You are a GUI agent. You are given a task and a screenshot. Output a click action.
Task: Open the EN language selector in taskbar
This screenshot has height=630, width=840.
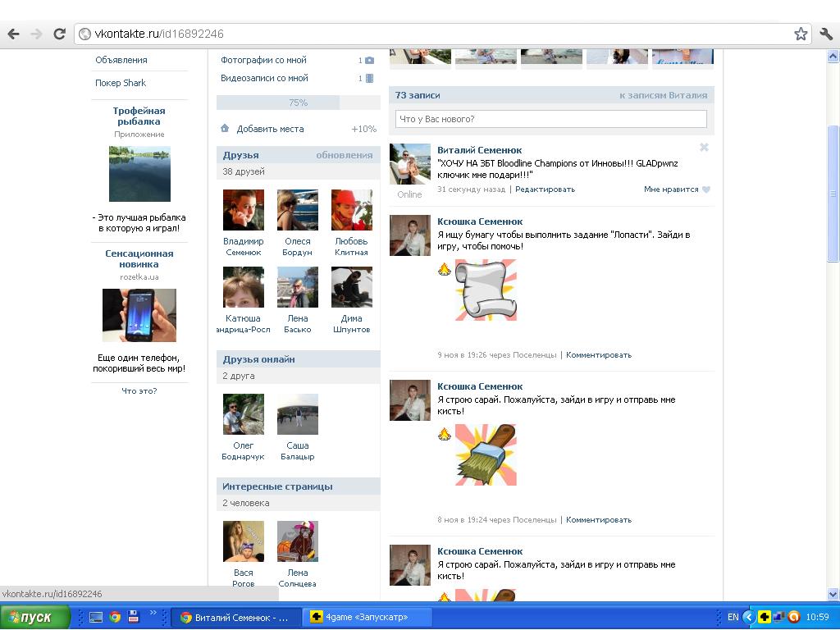(x=733, y=617)
